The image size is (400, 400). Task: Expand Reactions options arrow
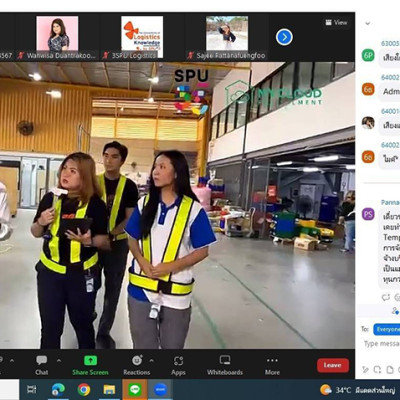152,360
